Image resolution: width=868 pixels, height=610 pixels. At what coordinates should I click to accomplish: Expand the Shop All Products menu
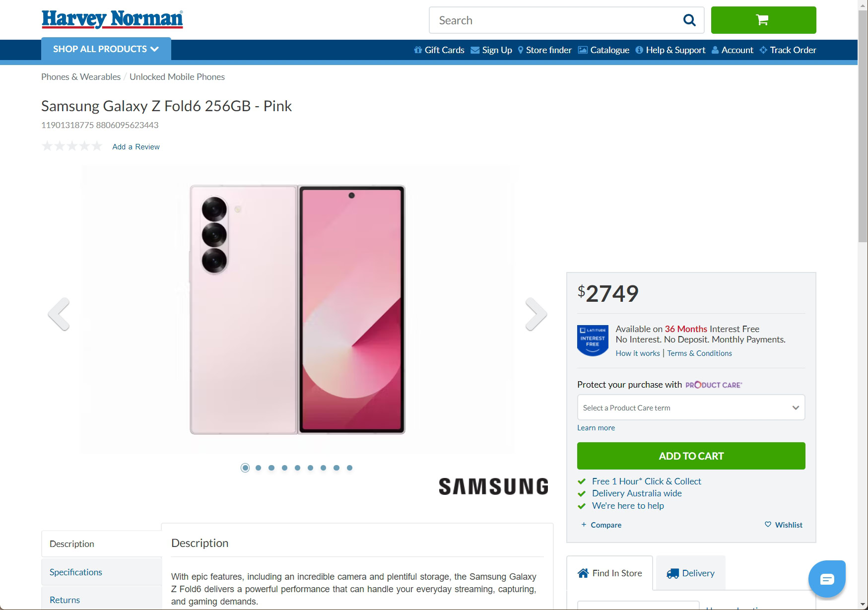(106, 49)
